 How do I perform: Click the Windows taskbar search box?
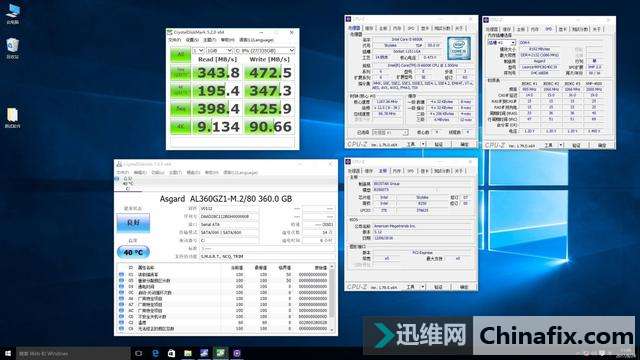click(x=73, y=353)
